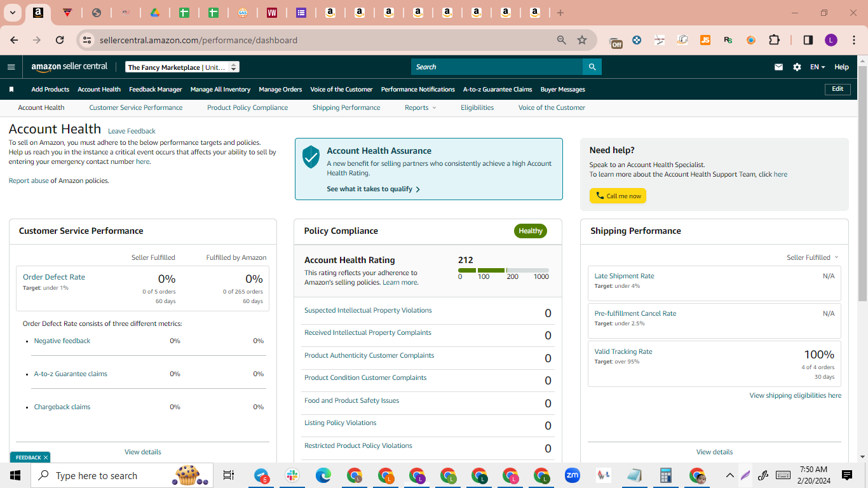Click the Account Health Rating progress bar

[x=503, y=271]
